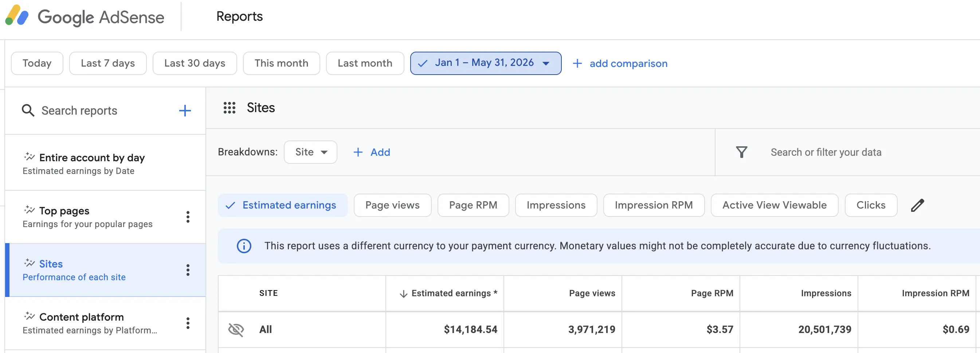
Task: Click the $3.57 Page RPM value
Action: pyautogui.click(x=720, y=329)
